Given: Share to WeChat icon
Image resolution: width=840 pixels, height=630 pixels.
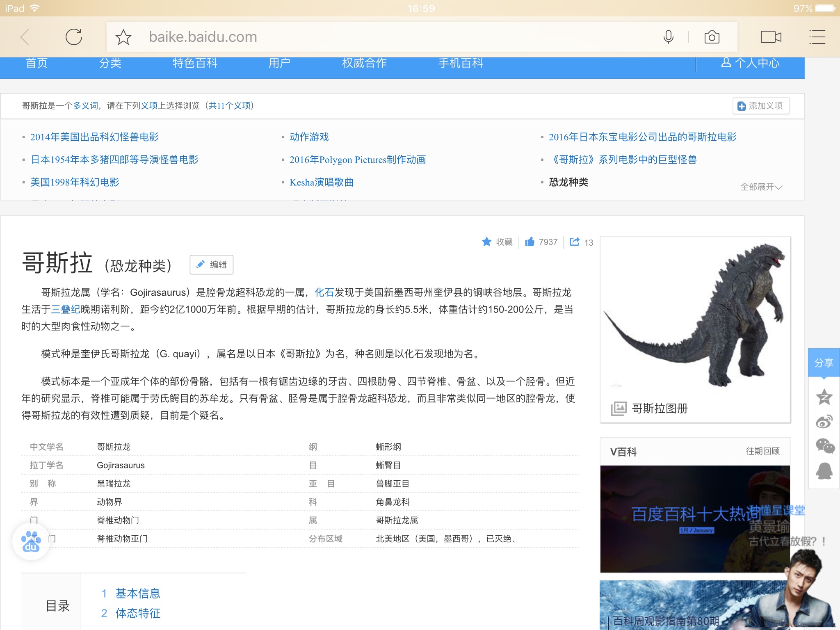Looking at the screenshot, I should click(825, 446).
